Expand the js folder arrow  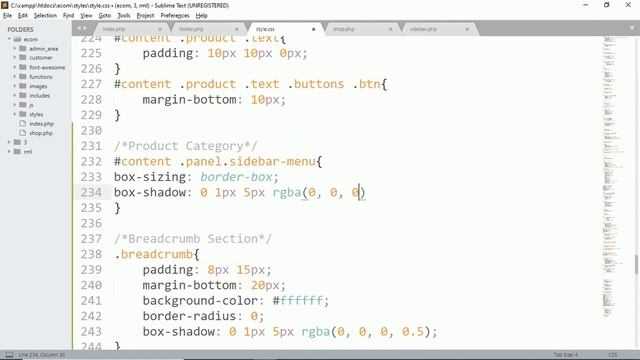(x=15, y=105)
